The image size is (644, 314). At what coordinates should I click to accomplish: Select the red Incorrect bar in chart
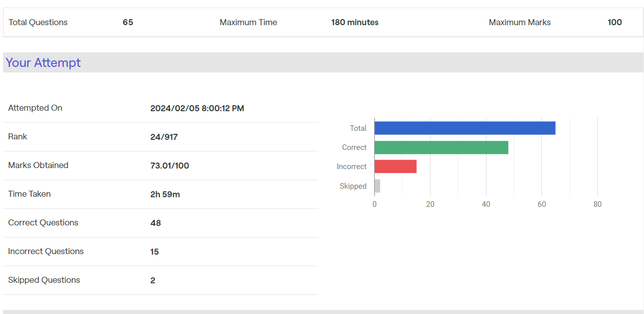395,167
